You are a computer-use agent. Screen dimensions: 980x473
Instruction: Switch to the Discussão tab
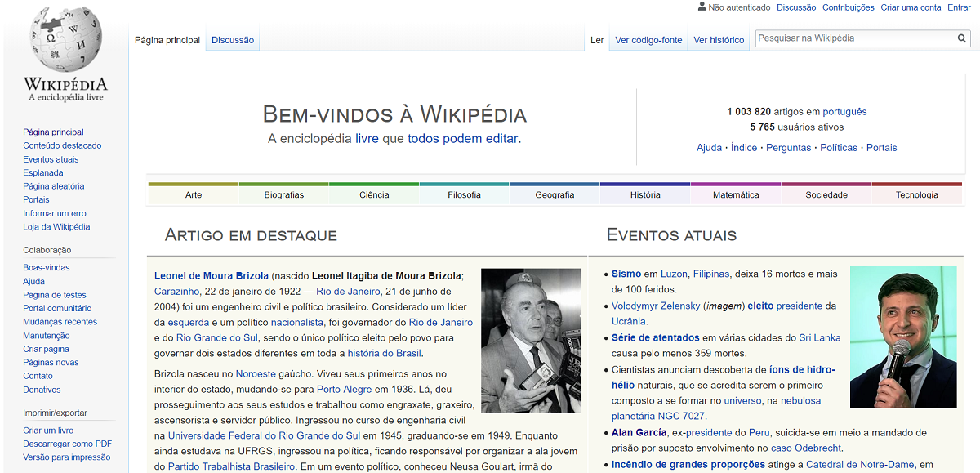coord(233,40)
